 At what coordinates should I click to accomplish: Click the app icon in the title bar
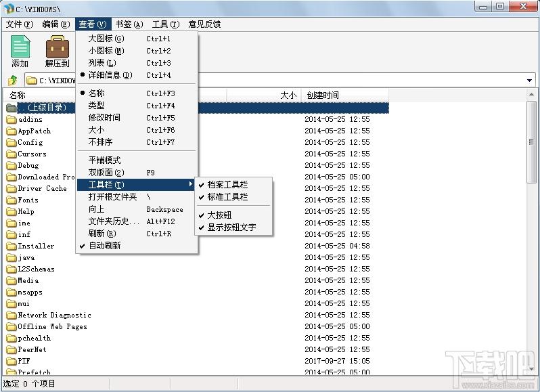[x=9, y=9]
